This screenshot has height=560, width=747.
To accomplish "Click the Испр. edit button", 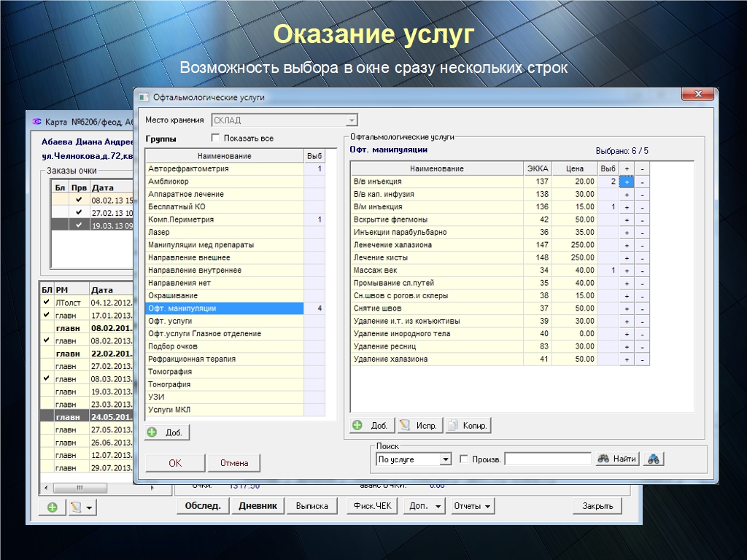I will (419, 425).
